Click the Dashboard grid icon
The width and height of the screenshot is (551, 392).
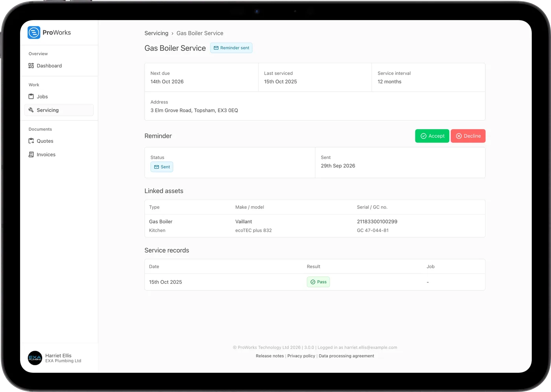[31, 66]
